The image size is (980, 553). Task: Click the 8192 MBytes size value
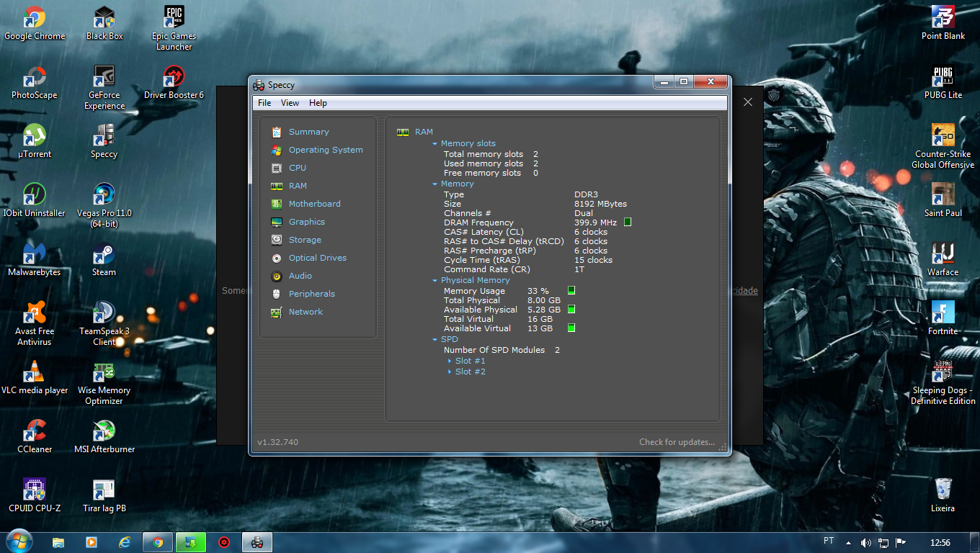coord(600,204)
